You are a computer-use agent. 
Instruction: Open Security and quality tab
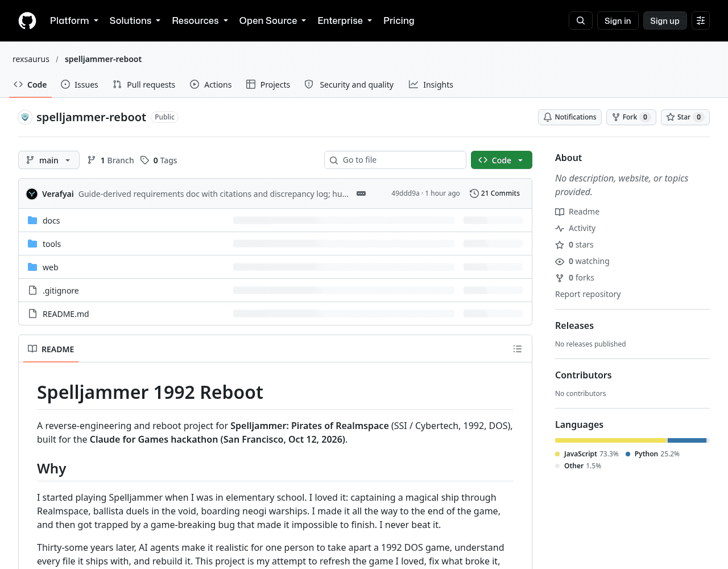(349, 84)
